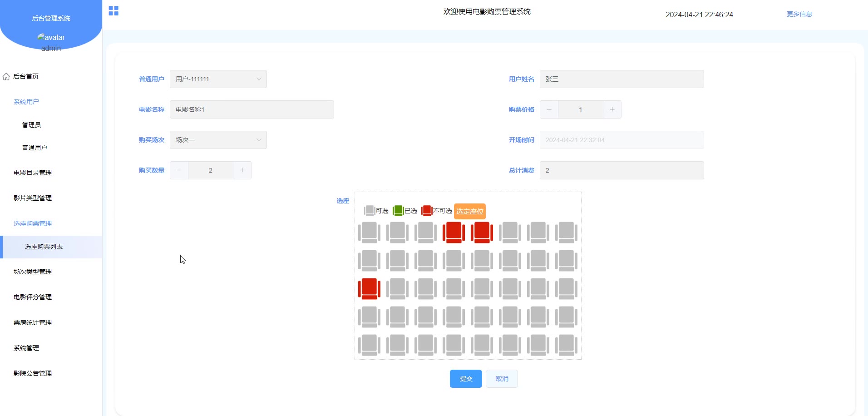Pick the second seat in the third row

click(397, 288)
